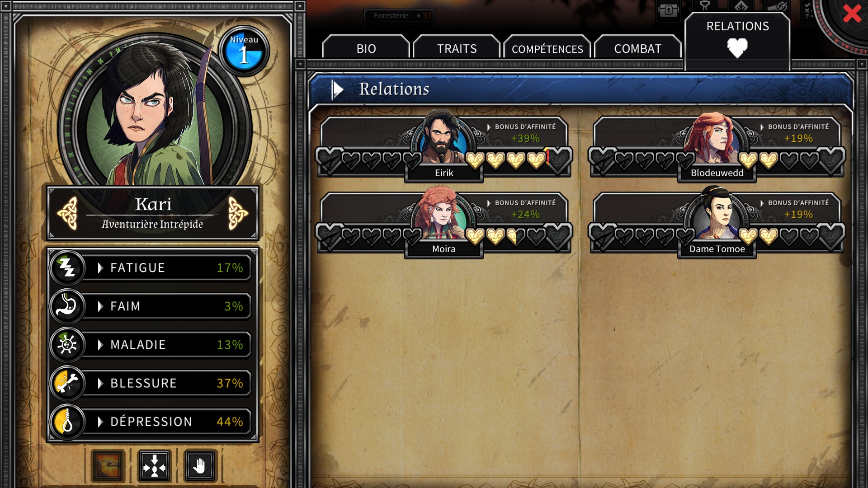Open the COMPÉTENCES tab
The image size is (868, 488).
[x=547, y=49]
